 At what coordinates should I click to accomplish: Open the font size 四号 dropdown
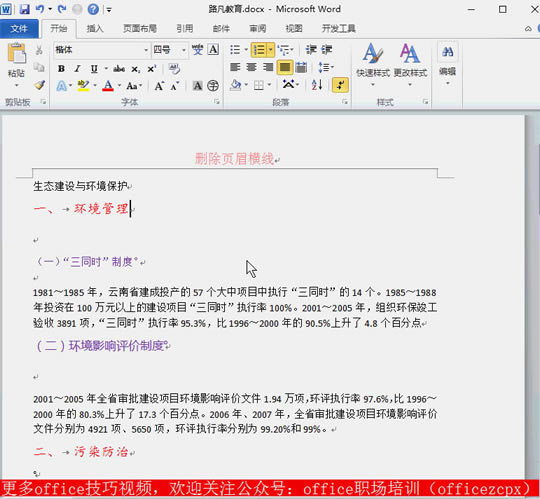point(184,50)
